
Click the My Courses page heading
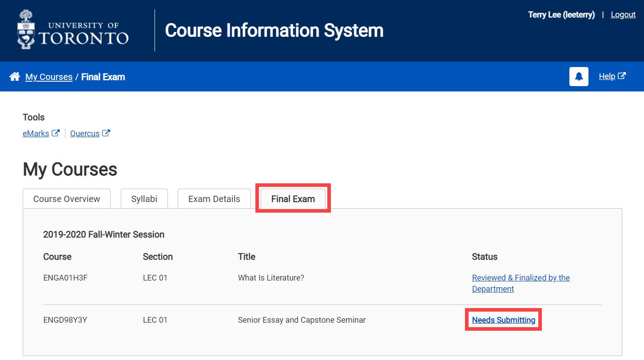coord(70,170)
